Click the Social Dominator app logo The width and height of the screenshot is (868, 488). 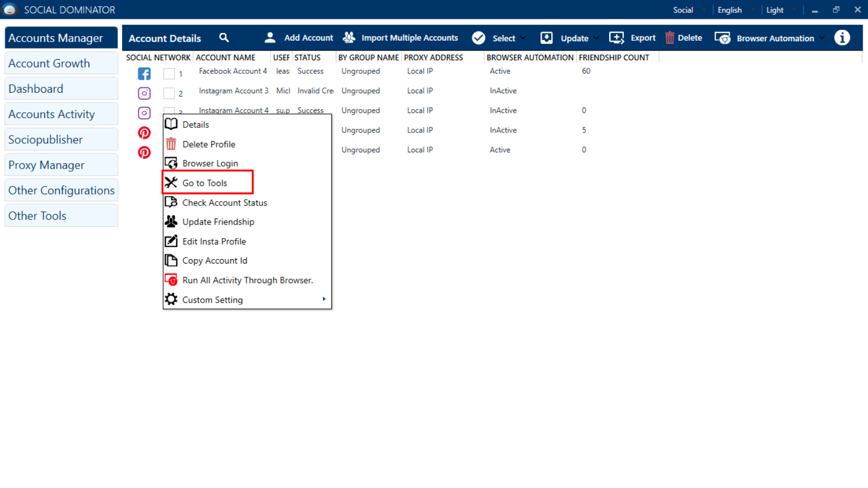[10, 10]
